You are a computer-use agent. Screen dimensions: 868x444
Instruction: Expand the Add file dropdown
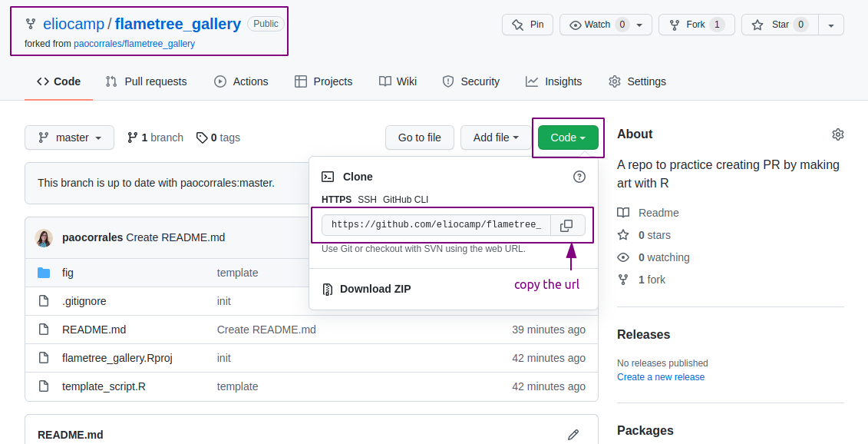click(495, 138)
